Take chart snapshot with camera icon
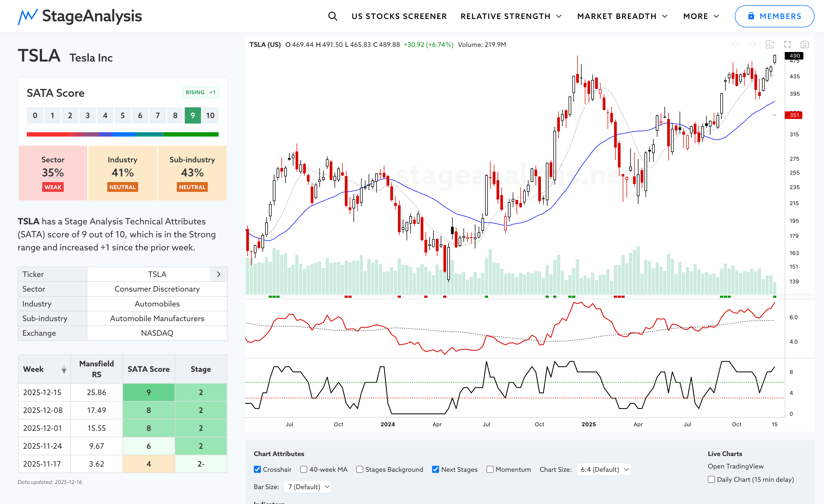 (804, 44)
